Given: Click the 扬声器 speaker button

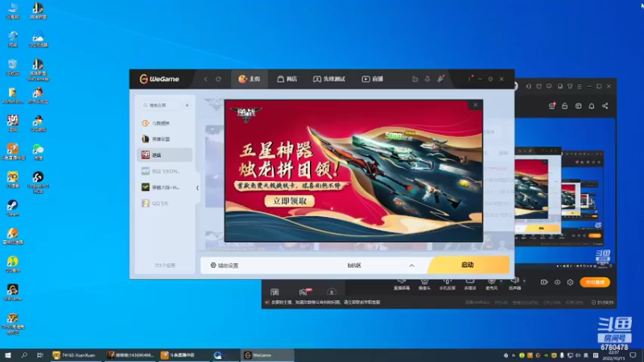Looking at the screenshot, I should (514, 284).
